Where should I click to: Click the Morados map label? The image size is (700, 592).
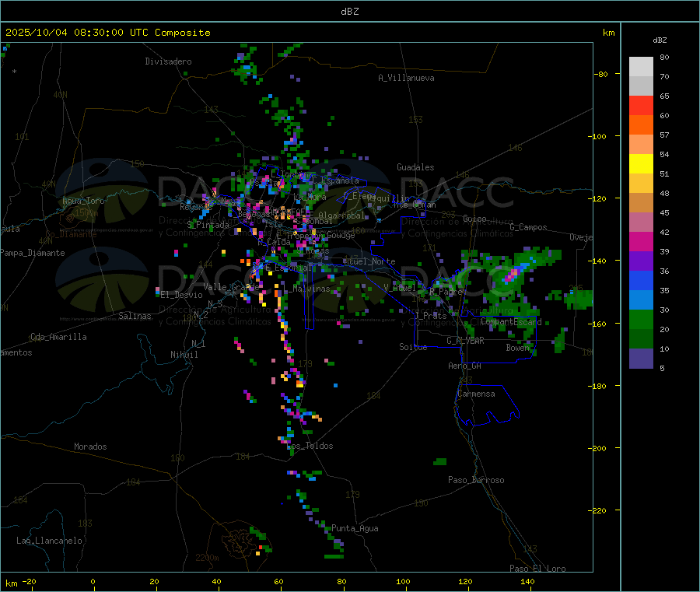pos(90,447)
